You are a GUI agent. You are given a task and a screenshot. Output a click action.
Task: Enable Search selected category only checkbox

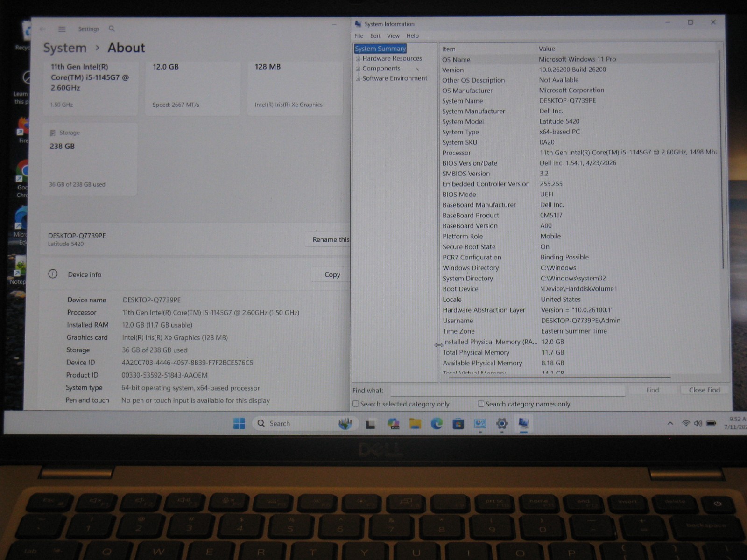(x=356, y=404)
